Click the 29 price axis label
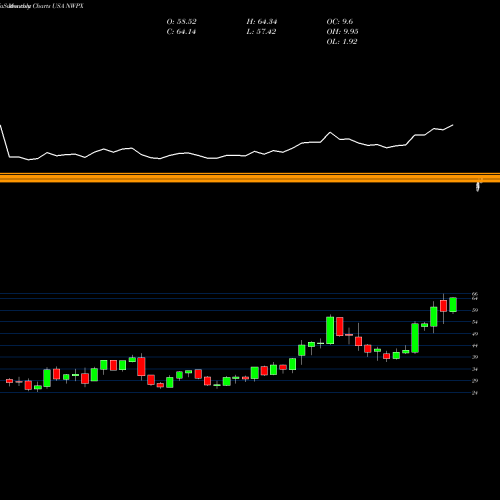 pos(475,381)
